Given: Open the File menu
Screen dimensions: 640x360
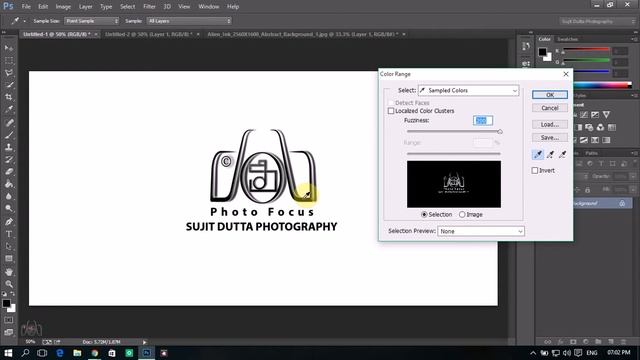Looking at the screenshot, I should point(26,7).
